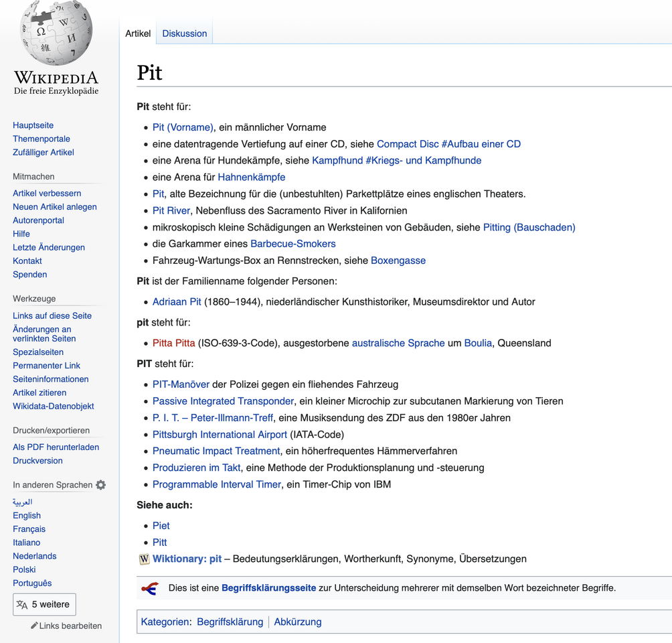Open the PIT-Manöver link
The height and width of the screenshot is (643, 672).
181,384
